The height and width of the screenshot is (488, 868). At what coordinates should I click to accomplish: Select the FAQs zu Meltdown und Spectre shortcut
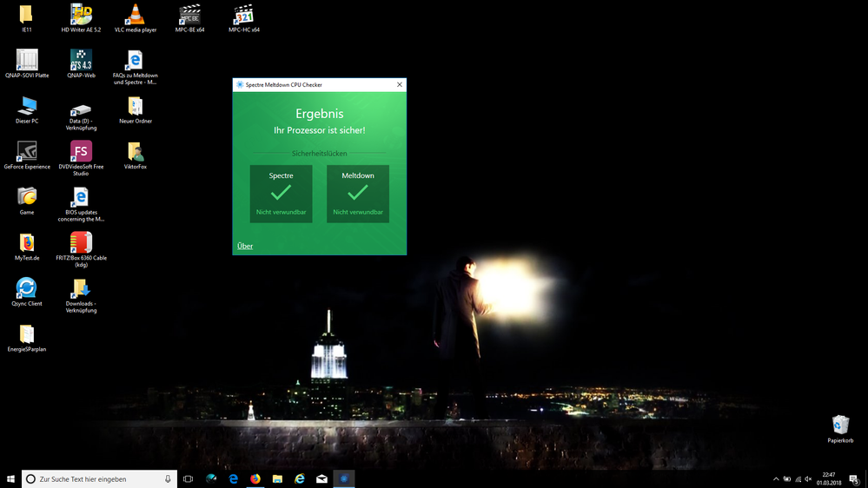pos(135,67)
